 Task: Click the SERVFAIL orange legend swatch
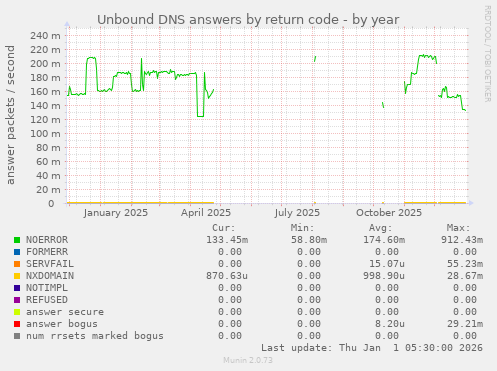17,264
